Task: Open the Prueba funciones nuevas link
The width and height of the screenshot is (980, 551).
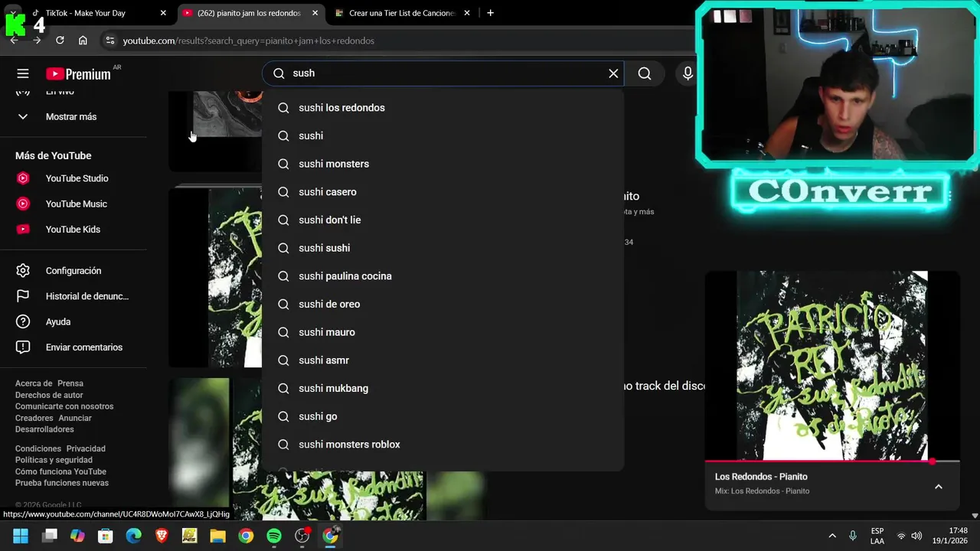Action: [62, 483]
